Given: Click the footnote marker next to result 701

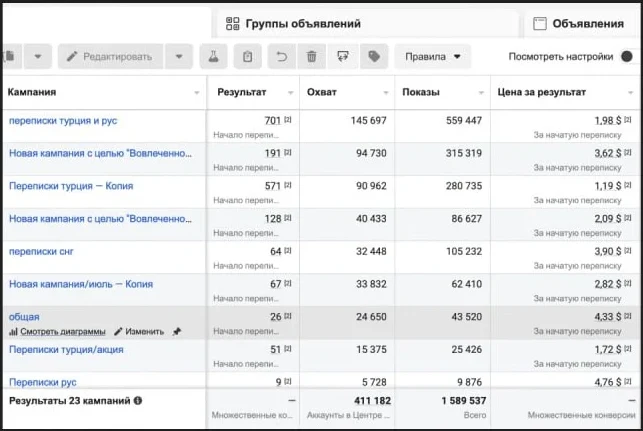Looking at the screenshot, I should click(x=288, y=119).
